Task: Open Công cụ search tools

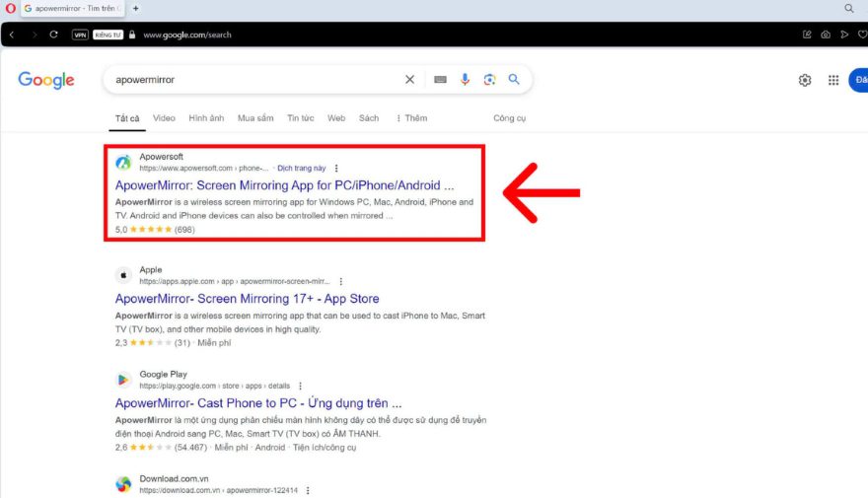Action: tap(509, 118)
